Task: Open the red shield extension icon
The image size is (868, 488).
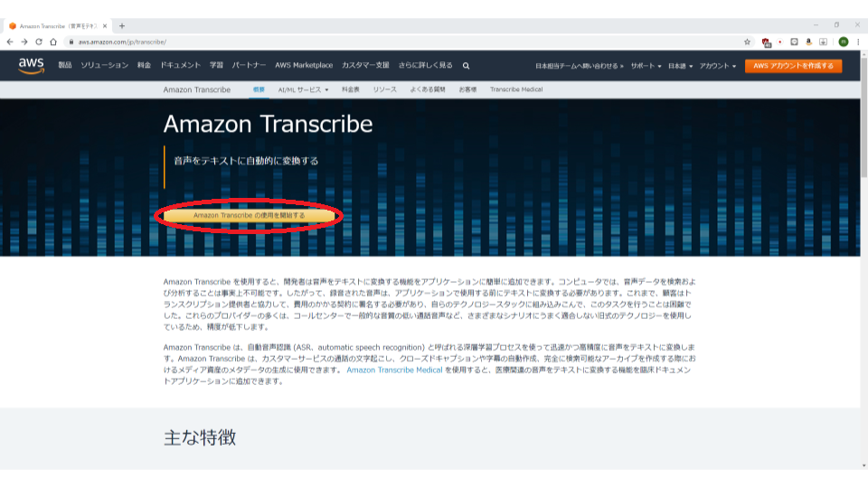Action: point(766,42)
